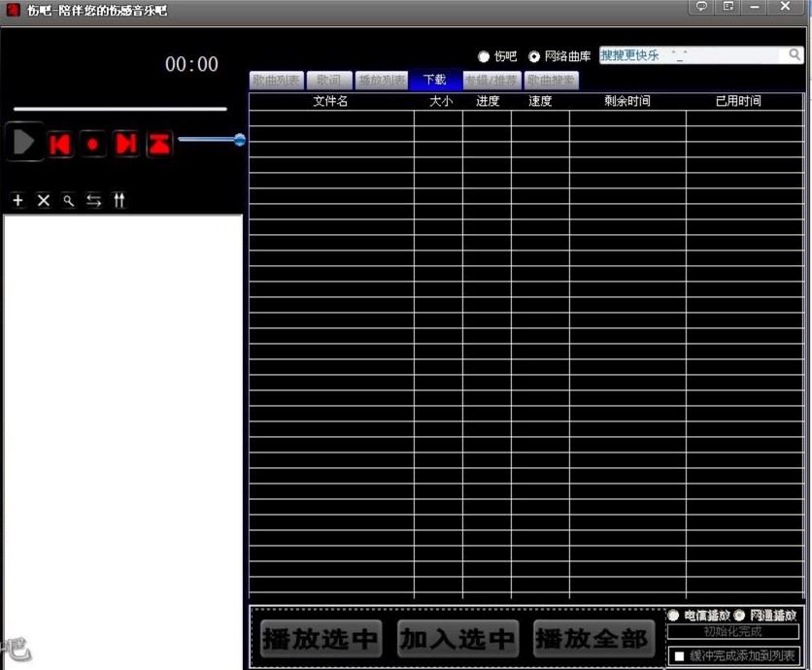Select the 电信播放 radio option
812x670 pixels.
coord(673,615)
